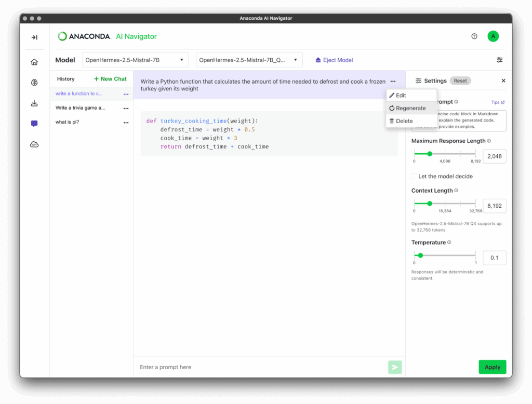Choose Regenerate from the message context menu
The image size is (532, 404).
(411, 108)
